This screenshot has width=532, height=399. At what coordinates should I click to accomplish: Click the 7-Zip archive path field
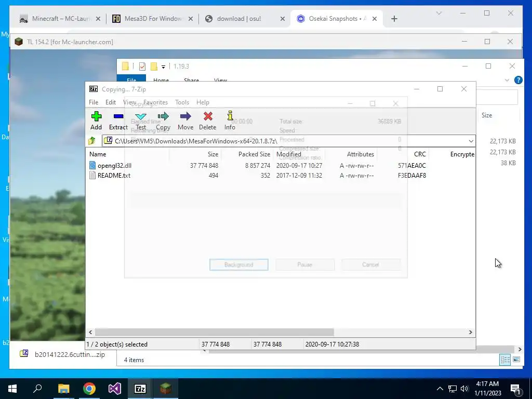(285, 141)
